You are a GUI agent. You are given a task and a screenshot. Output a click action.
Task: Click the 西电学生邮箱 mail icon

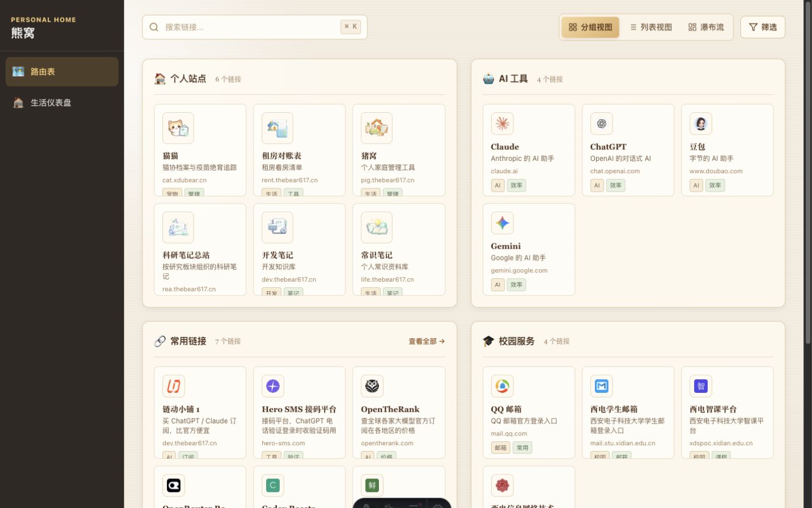(x=601, y=386)
